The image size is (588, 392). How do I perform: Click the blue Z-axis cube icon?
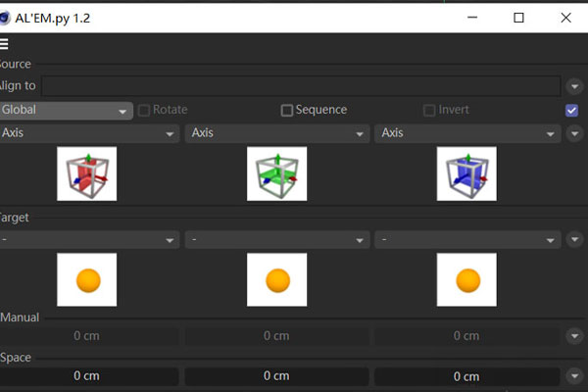466,173
